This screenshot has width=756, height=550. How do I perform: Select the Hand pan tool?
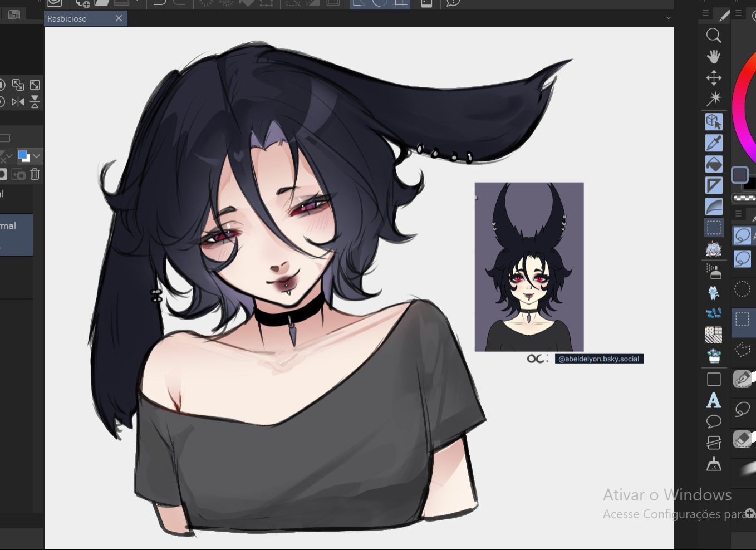(714, 57)
